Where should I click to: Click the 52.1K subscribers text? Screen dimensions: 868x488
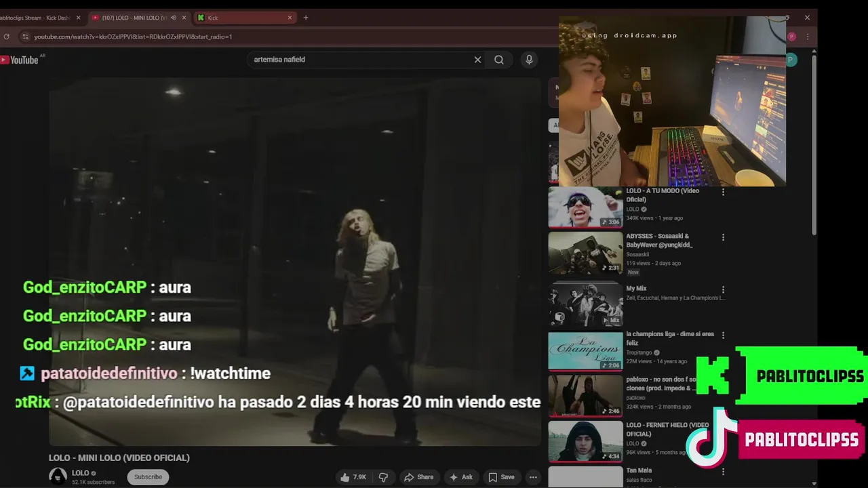(x=93, y=482)
